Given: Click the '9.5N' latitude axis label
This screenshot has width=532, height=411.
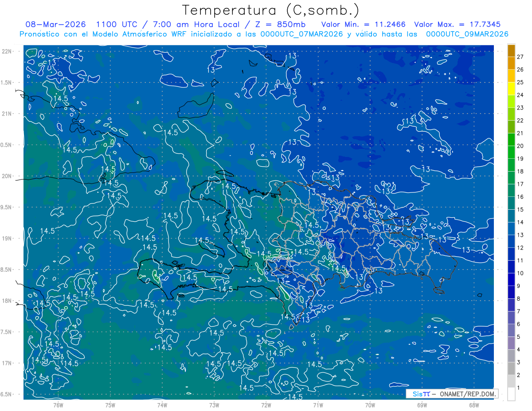Looking at the screenshot, I should click(6, 207).
